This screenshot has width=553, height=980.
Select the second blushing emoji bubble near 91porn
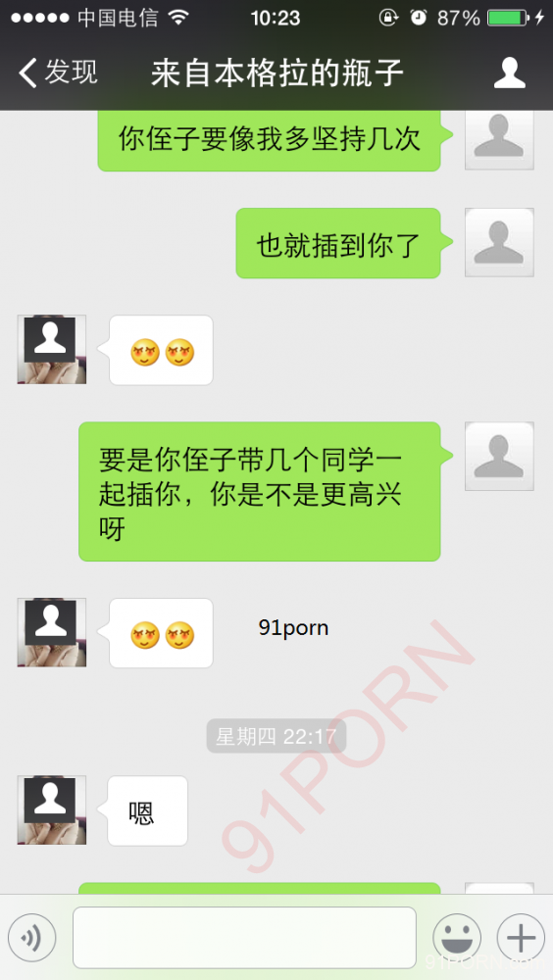162,633
